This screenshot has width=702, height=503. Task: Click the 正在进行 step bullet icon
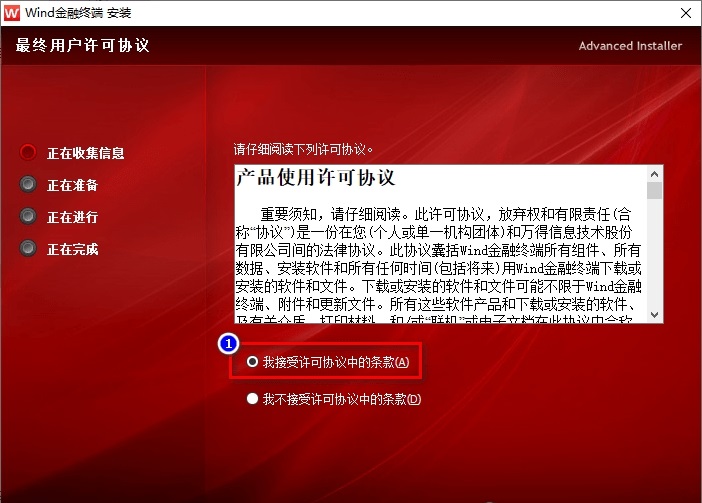coord(28,217)
